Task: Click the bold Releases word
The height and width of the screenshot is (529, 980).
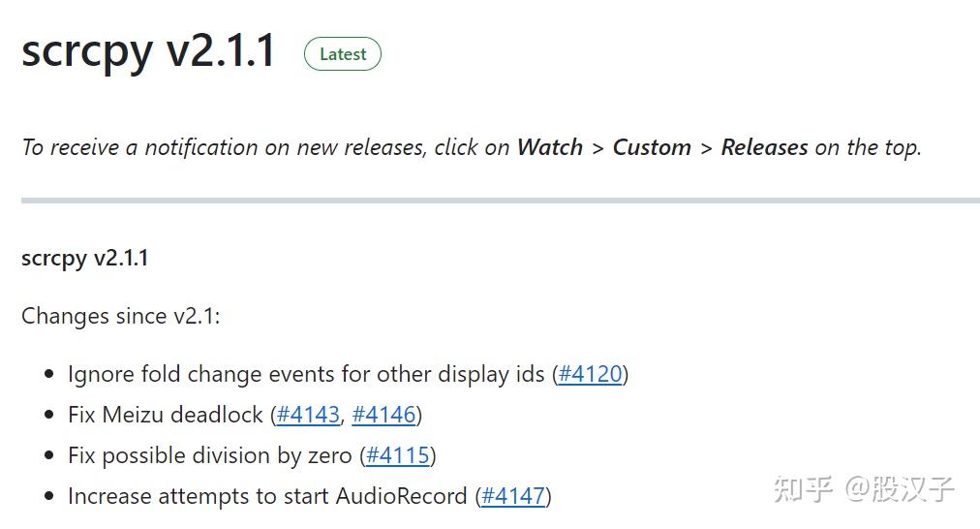Action: [764, 147]
